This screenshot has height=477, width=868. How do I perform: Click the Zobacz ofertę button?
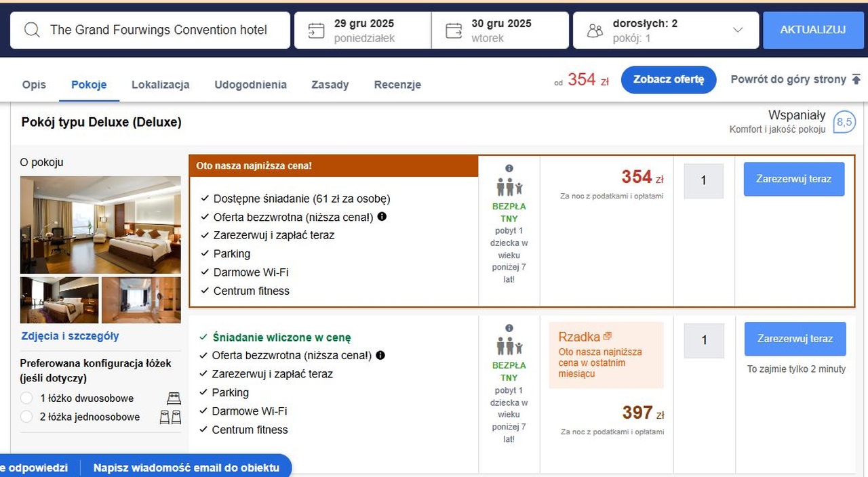(x=668, y=80)
